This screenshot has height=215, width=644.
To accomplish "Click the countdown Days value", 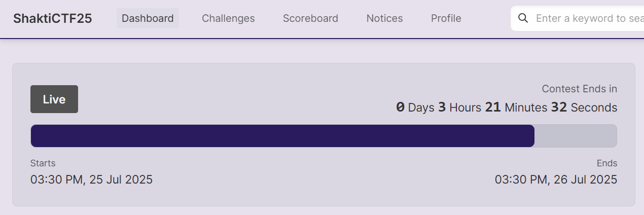I will [x=400, y=107].
